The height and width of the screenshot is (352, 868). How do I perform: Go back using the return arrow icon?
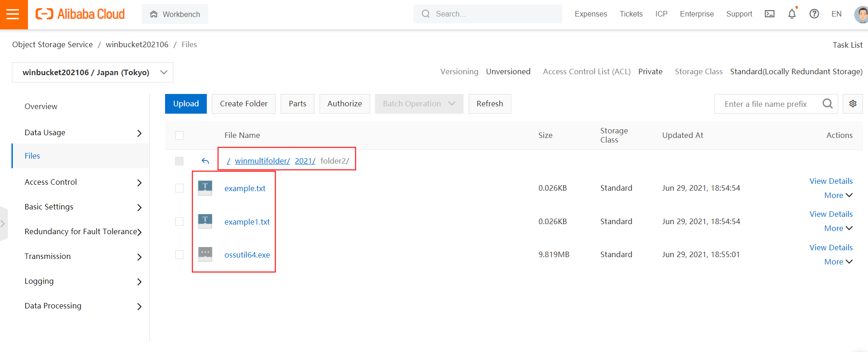[x=205, y=161]
